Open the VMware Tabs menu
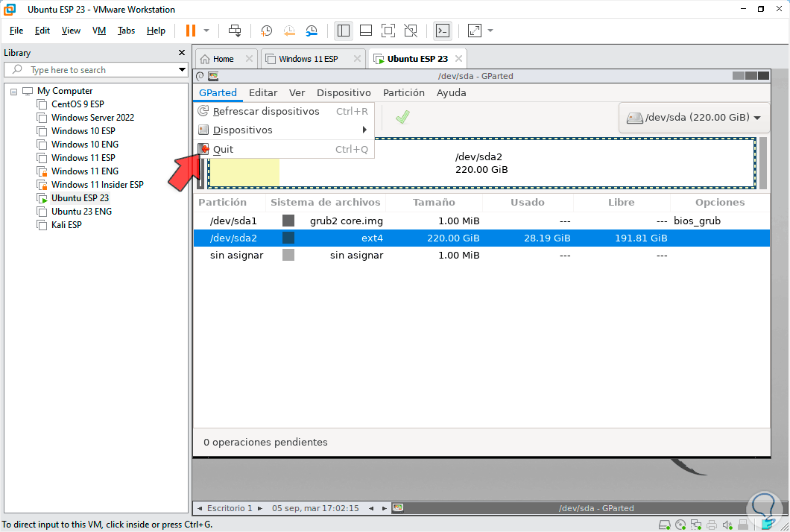 tap(126, 31)
